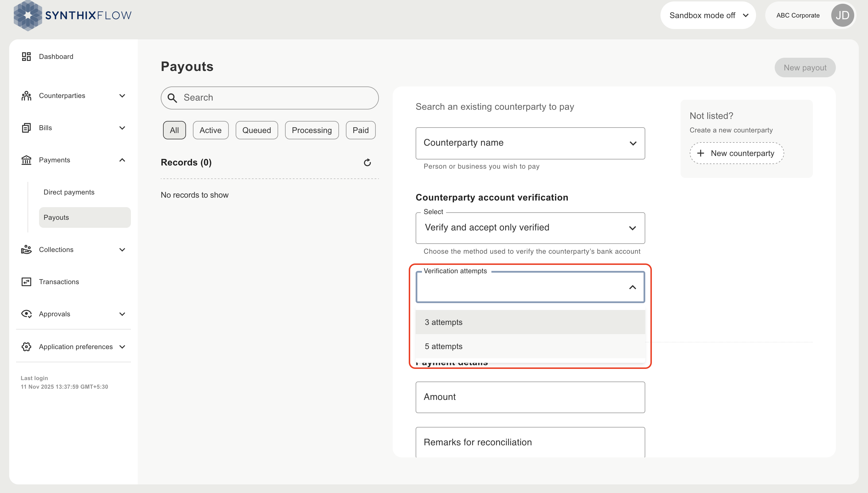Click the Counterparties people icon
Screen dimensions: 868x493
click(26, 96)
